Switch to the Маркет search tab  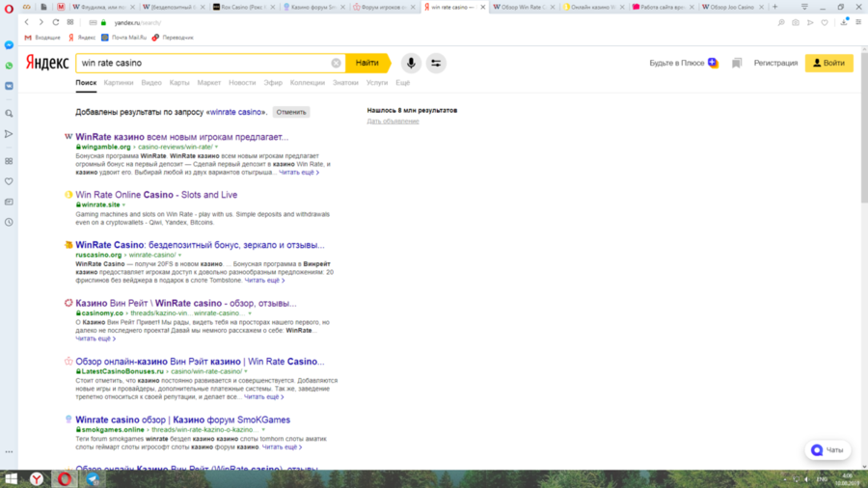tap(208, 82)
